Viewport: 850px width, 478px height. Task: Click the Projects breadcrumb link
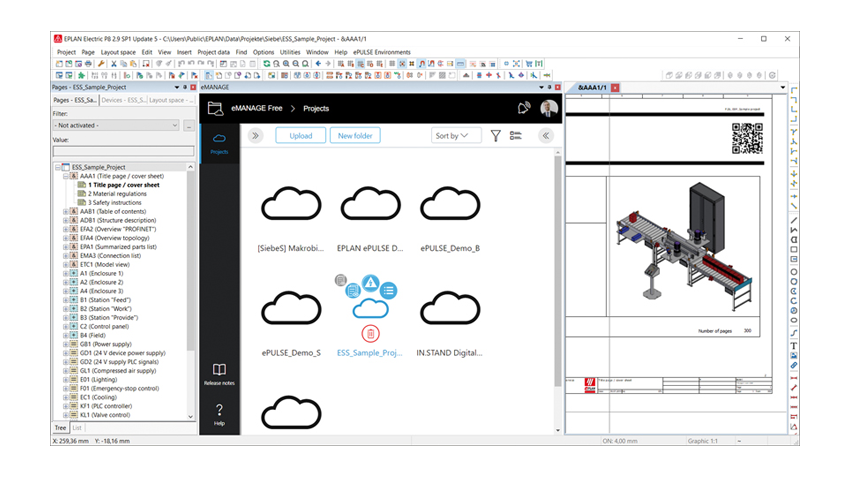pyautogui.click(x=316, y=108)
